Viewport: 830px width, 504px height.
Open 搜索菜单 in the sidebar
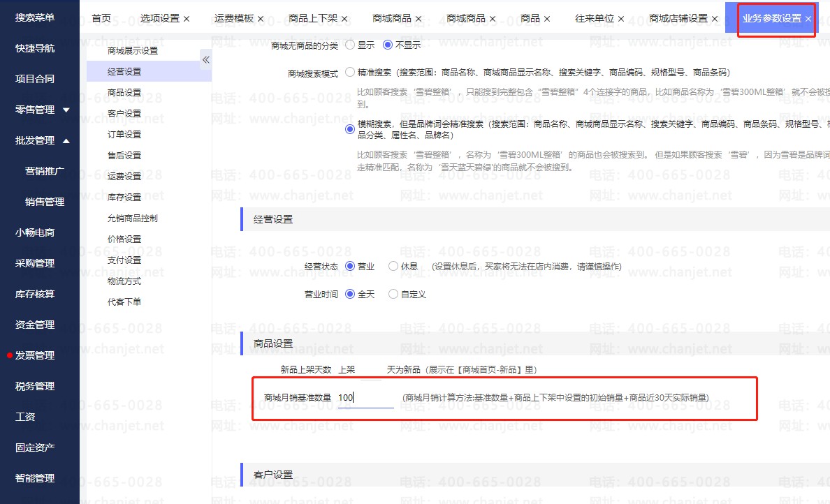tap(35, 17)
